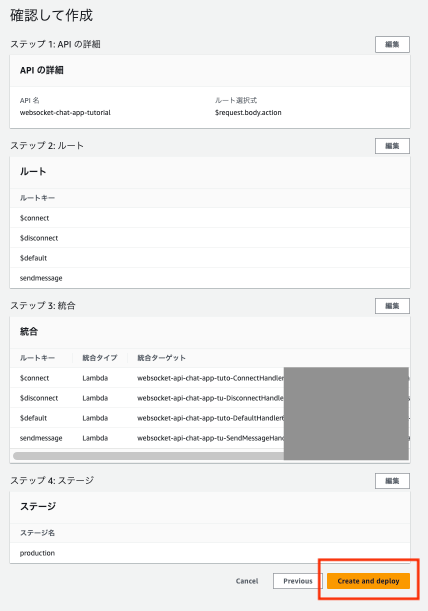The width and height of the screenshot is (428, 611).
Task: Click Lambda type in $connect row
Action: (x=95, y=378)
